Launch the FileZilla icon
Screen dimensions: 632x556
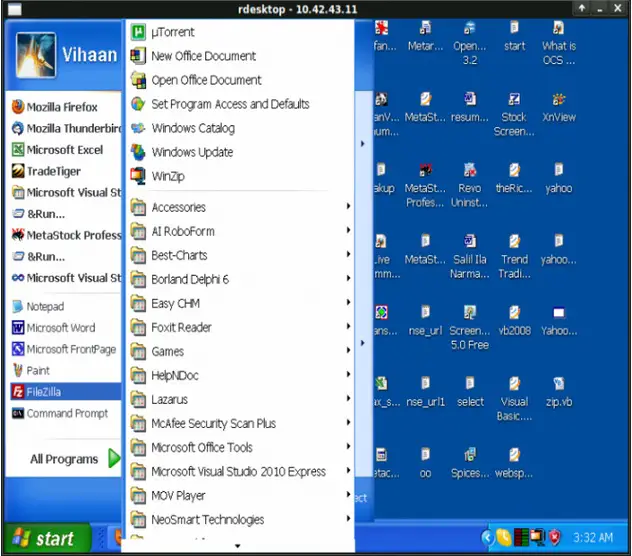(x=18, y=392)
